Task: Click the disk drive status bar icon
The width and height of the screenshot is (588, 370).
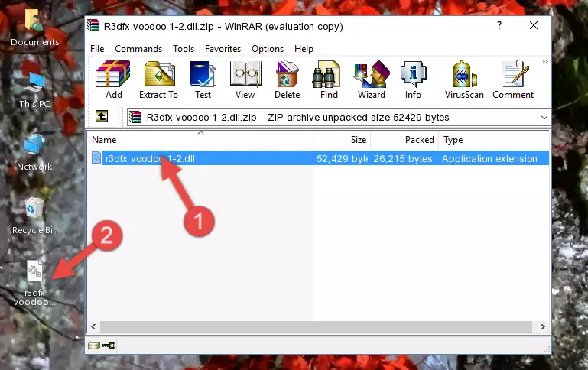Action: click(94, 346)
